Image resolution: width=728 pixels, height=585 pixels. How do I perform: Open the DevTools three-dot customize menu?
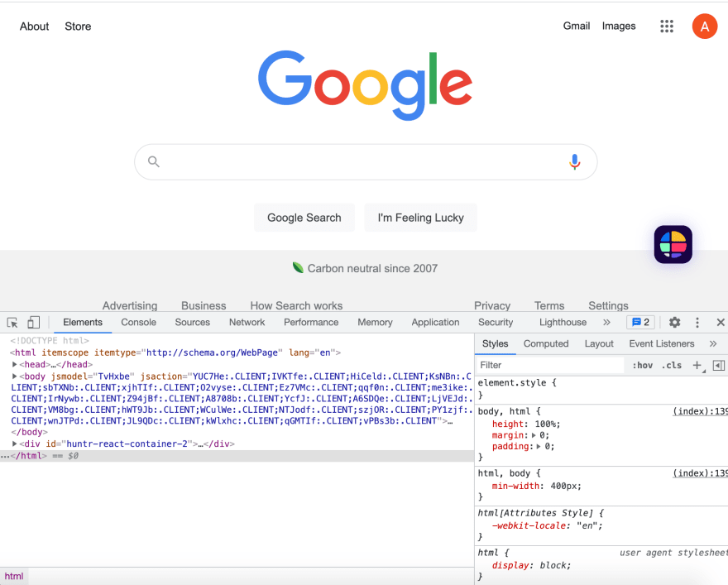point(697,322)
